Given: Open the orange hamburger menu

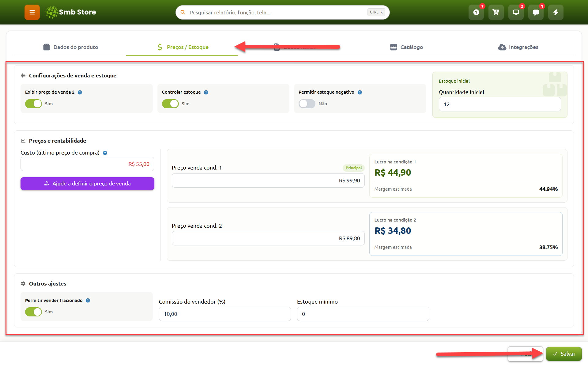Looking at the screenshot, I should [32, 12].
